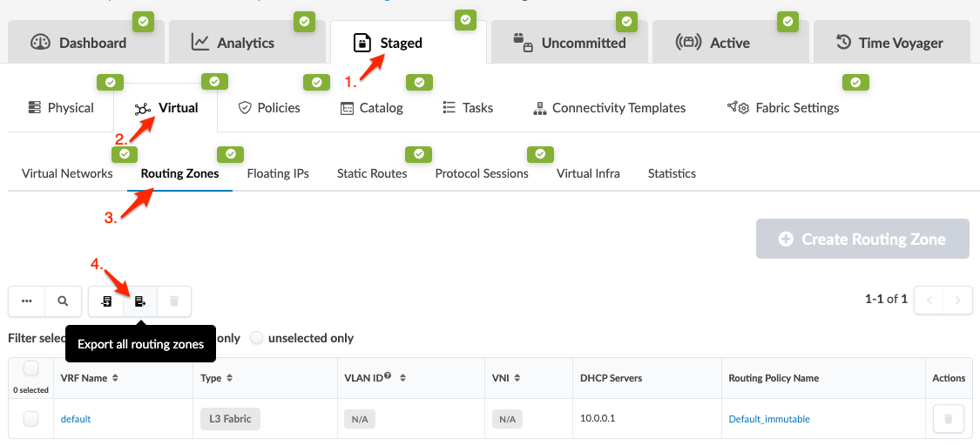Click the Export routing zones icon

point(140,301)
